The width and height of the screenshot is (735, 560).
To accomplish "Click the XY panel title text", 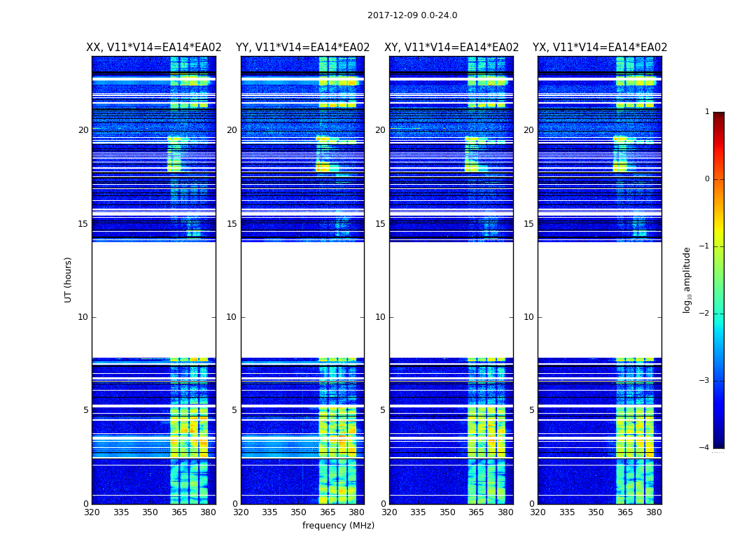I will click(451, 48).
